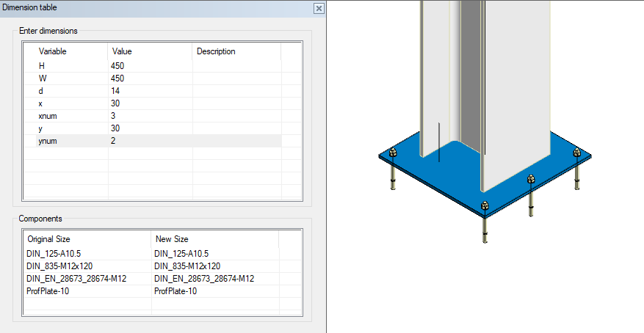Screen dimensions: 644x333
Task: Click the Description column header
Action: coord(216,51)
